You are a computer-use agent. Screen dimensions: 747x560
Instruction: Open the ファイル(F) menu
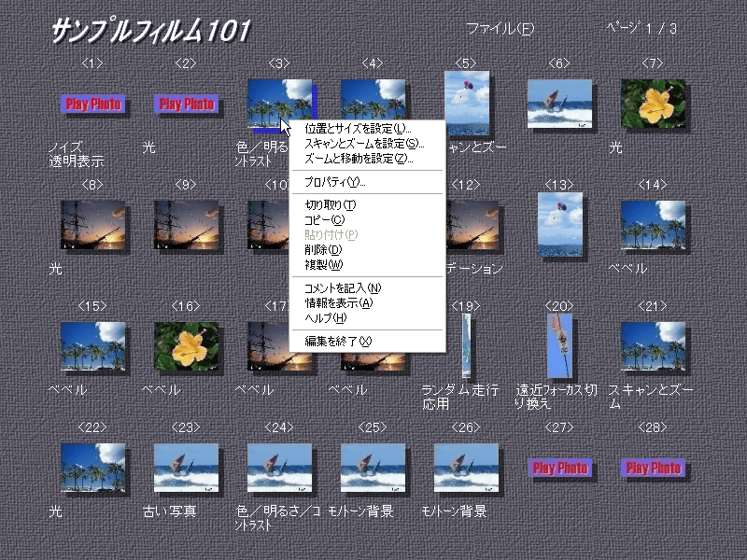pyautogui.click(x=500, y=28)
